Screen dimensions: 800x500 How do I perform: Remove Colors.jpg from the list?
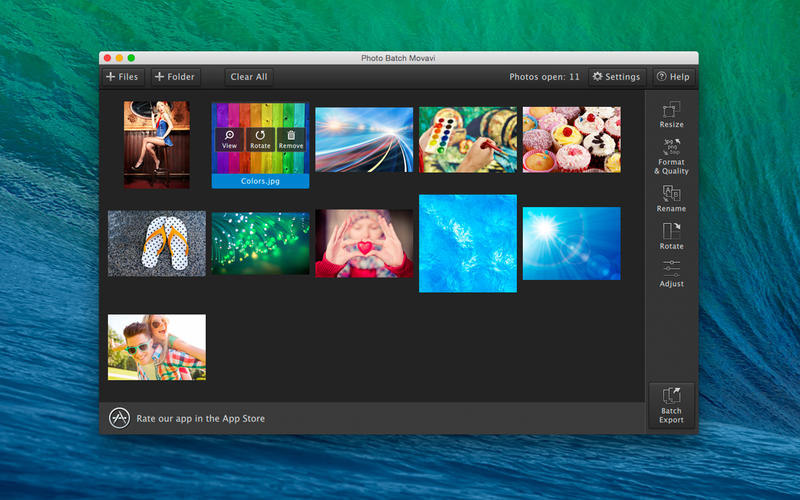coord(291,139)
